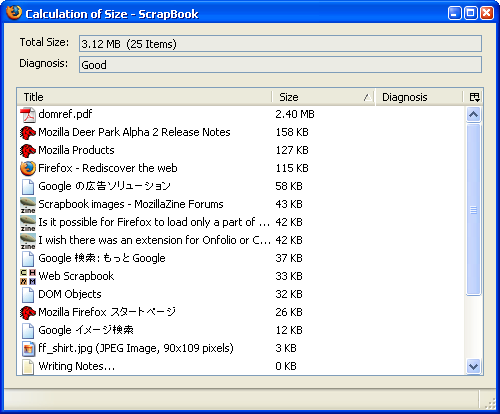Viewport: 500px width, 414px height.
Task: Click the scrollbar's down arrow
Action: pyautogui.click(x=474, y=367)
